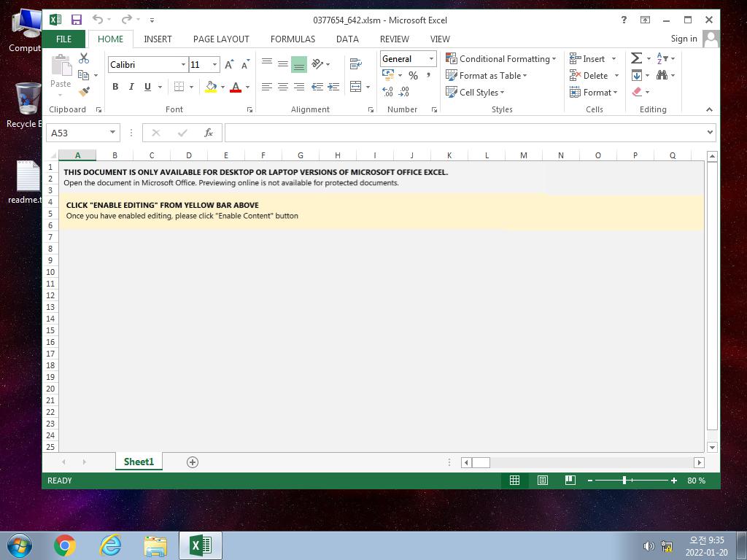Align text to the right
Image resolution: width=747 pixels, height=560 pixels.
299,87
